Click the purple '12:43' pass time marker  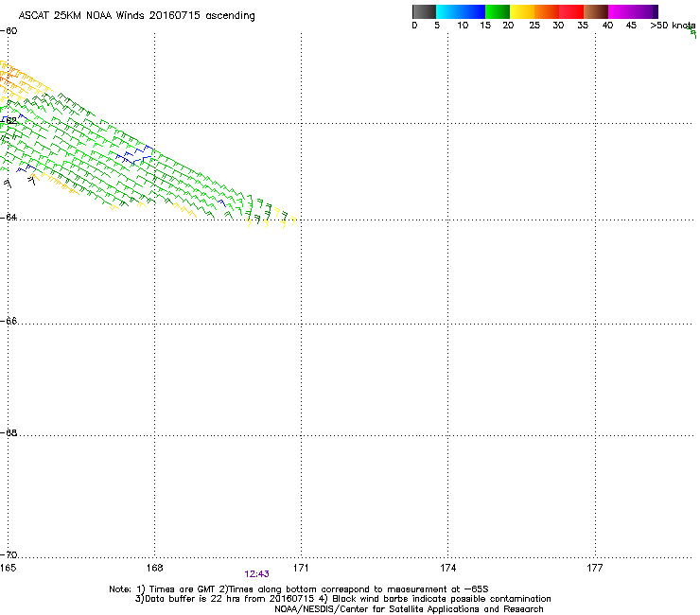click(x=256, y=574)
